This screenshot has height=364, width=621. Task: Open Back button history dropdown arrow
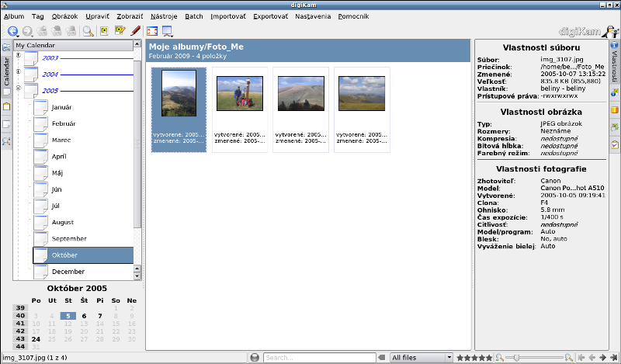18,36
